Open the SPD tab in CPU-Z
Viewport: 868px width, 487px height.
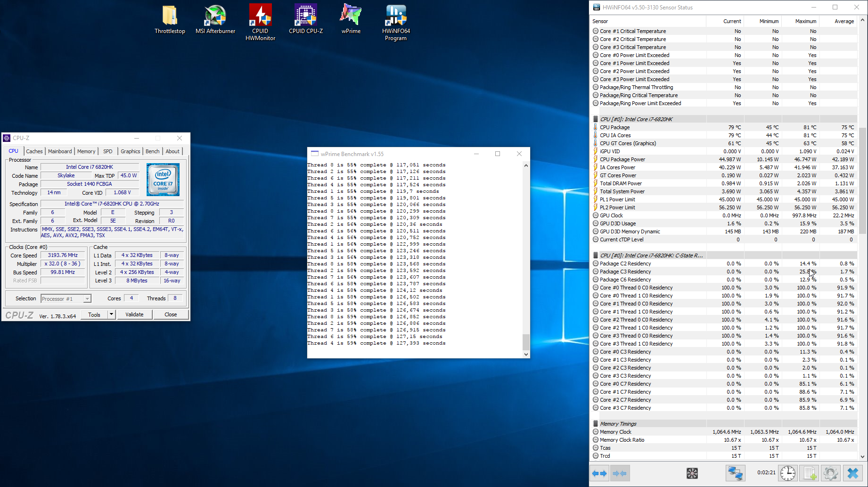tap(108, 151)
